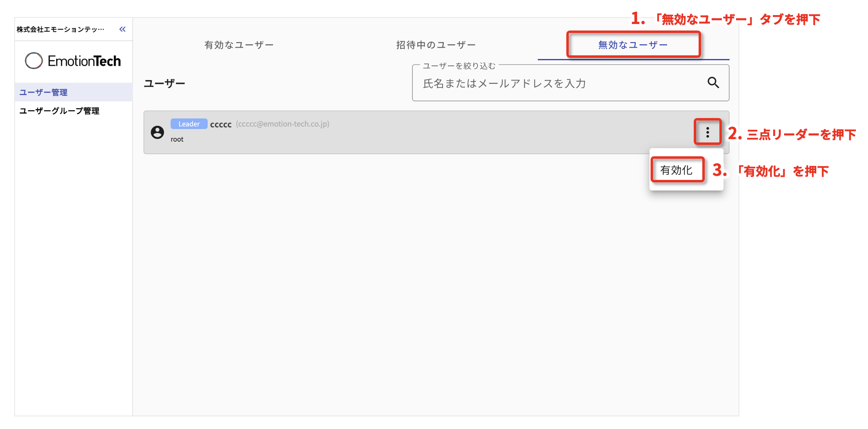The image size is (868, 429).
Task: Click the EmotionTech circle logo
Action: 34,61
